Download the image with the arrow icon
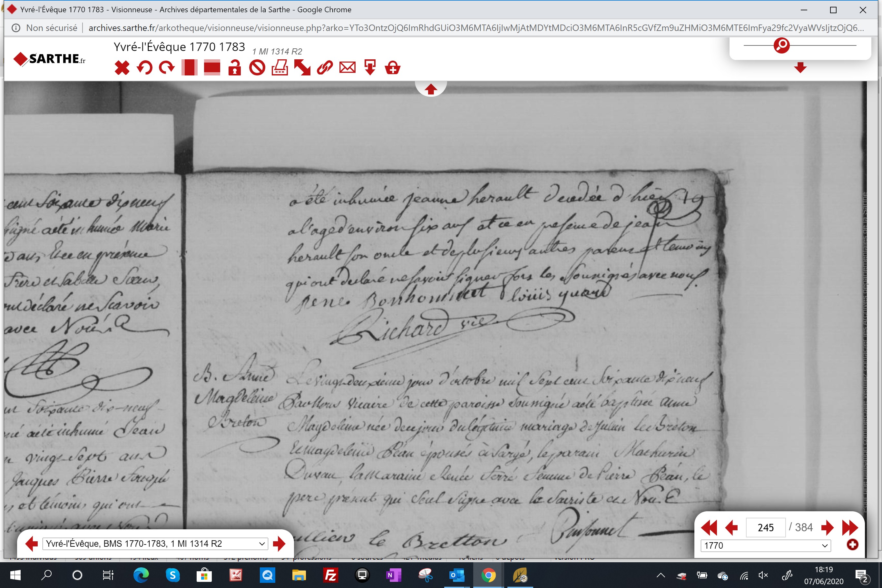The height and width of the screenshot is (588, 882). point(370,68)
